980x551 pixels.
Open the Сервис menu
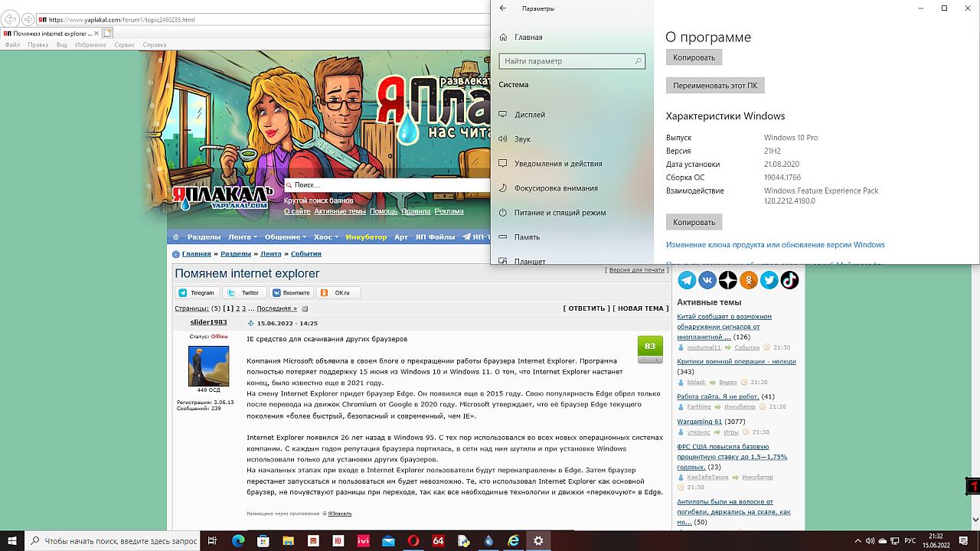click(125, 45)
